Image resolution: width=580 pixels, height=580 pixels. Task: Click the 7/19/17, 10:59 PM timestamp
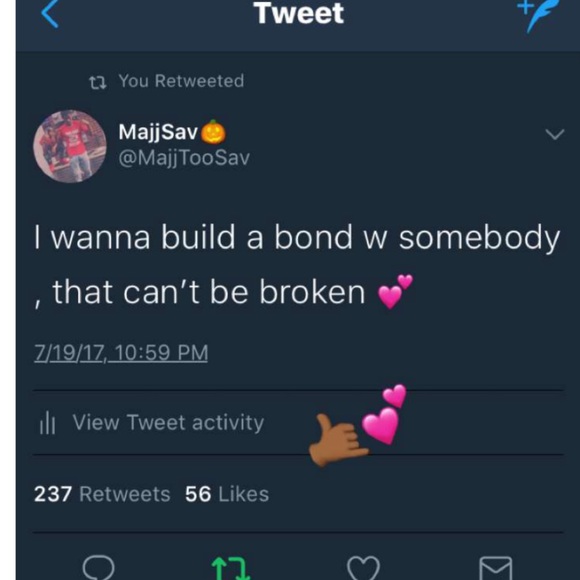[121, 353]
